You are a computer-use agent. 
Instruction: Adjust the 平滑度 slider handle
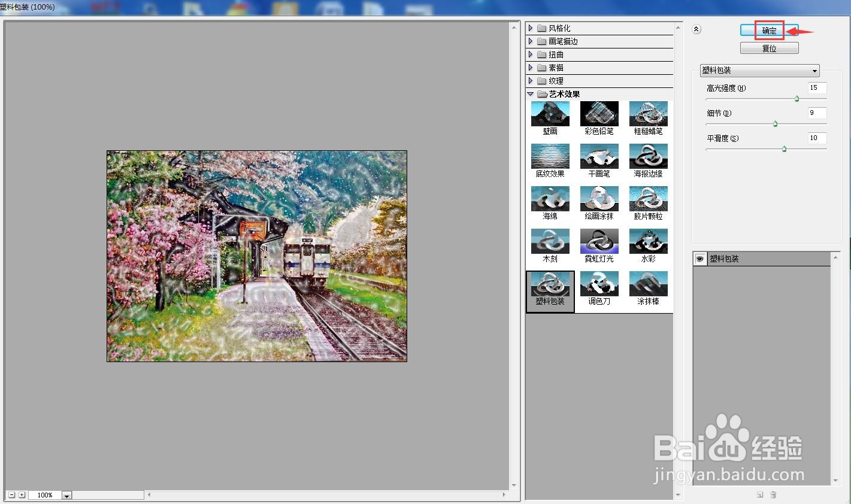(784, 149)
